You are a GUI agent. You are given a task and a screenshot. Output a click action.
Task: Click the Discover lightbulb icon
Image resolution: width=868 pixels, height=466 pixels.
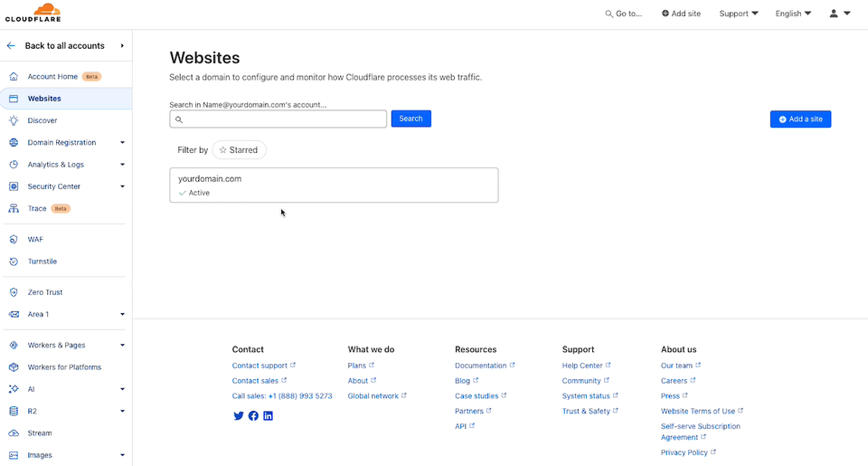(14, 120)
